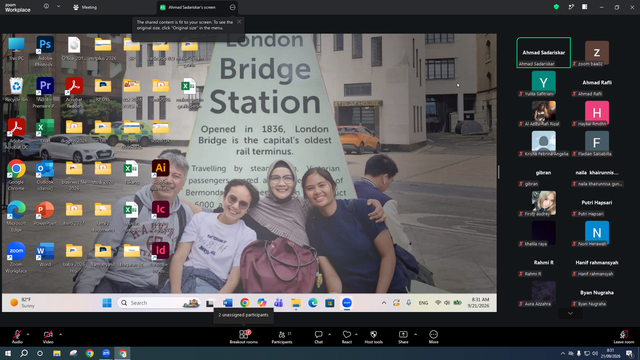Open the React emoji menu
Image resolution: width=640 pixels, height=360 pixels.
pos(347,336)
